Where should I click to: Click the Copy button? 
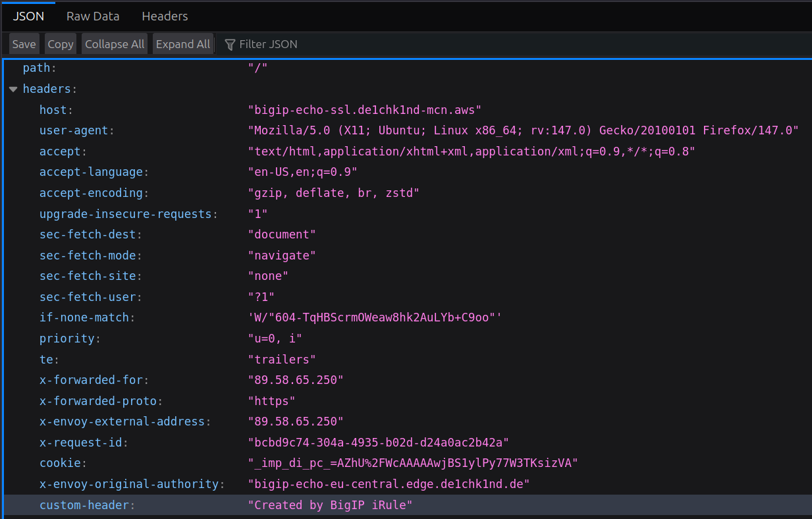tap(61, 44)
